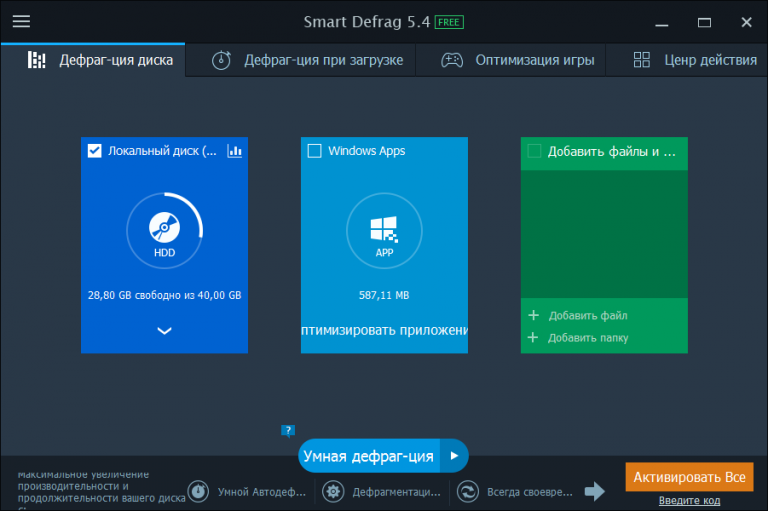Click Умной Автодеф... label
Image resolution: width=768 pixels, height=511 pixels.
(262, 492)
